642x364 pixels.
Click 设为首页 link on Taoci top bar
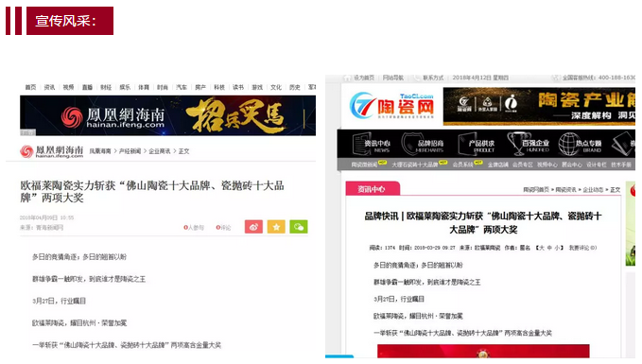tap(364, 78)
